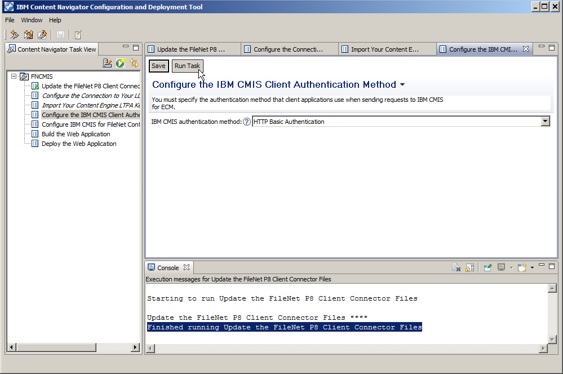Click console vertical scroll up arrow
This screenshot has width=563, height=375.
pos(552,288)
